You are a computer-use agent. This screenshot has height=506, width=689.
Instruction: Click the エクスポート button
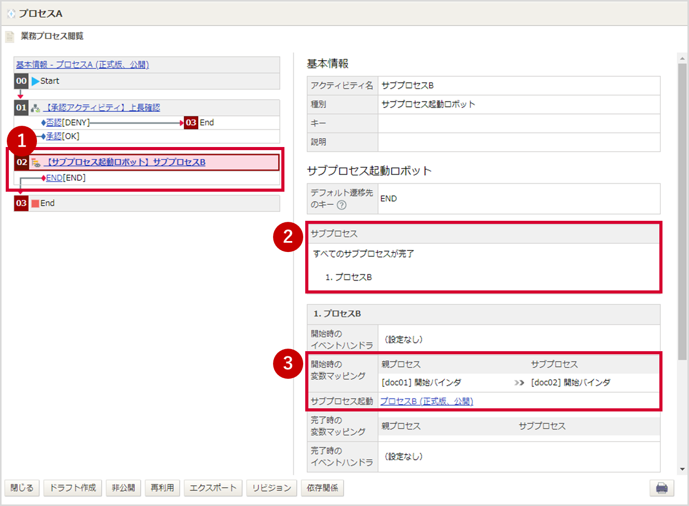[x=213, y=488]
